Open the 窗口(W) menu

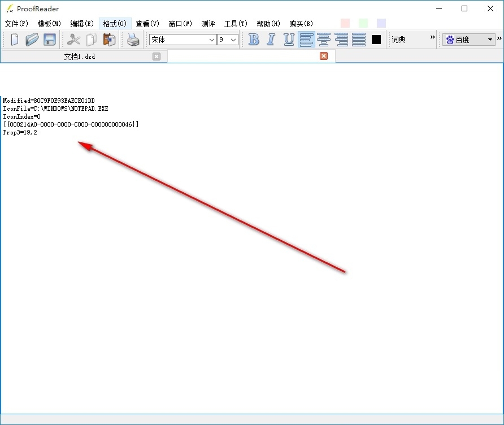pos(180,24)
